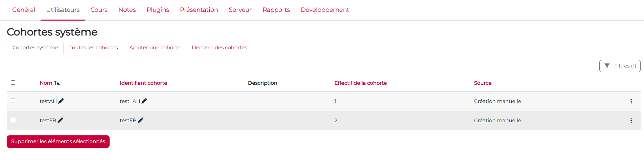Open the Filtres (1) filter panel
The image size is (644, 160).
point(620,66)
